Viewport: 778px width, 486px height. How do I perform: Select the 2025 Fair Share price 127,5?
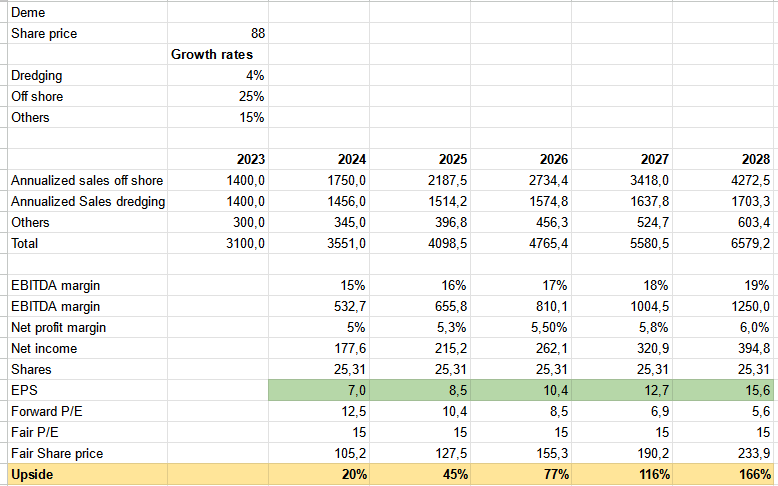[420, 453]
